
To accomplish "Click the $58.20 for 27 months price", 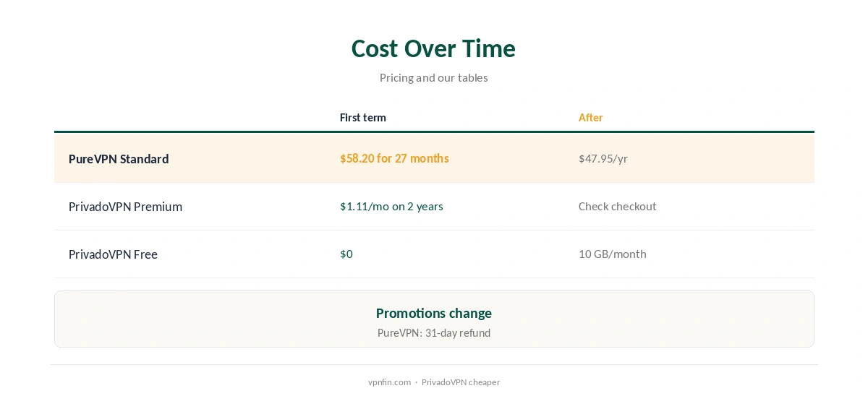I will coord(394,158).
